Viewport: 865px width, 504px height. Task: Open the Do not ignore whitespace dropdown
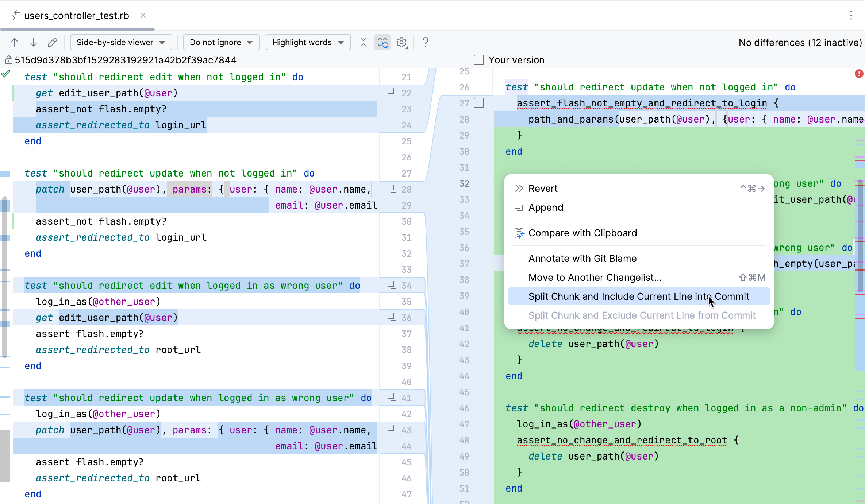(221, 42)
